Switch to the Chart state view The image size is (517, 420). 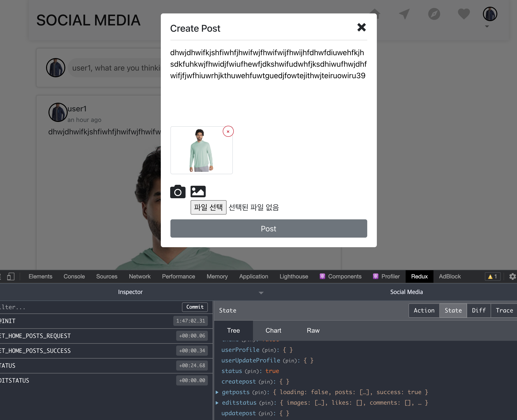(273, 330)
